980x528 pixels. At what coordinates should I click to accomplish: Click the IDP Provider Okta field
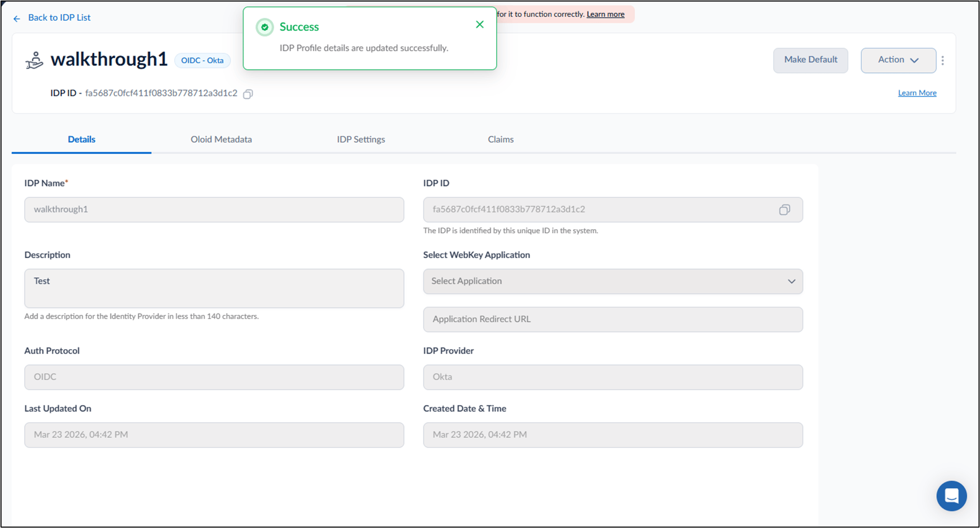tap(613, 377)
